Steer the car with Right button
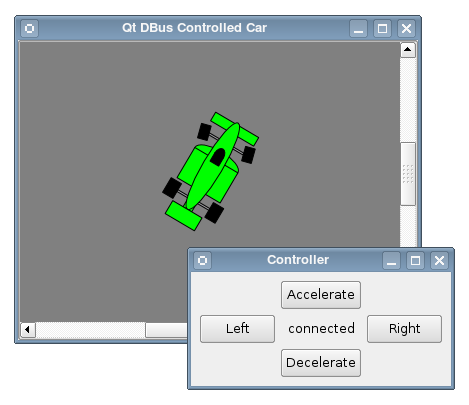This screenshot has height=405, width=469. click(404, 329)
